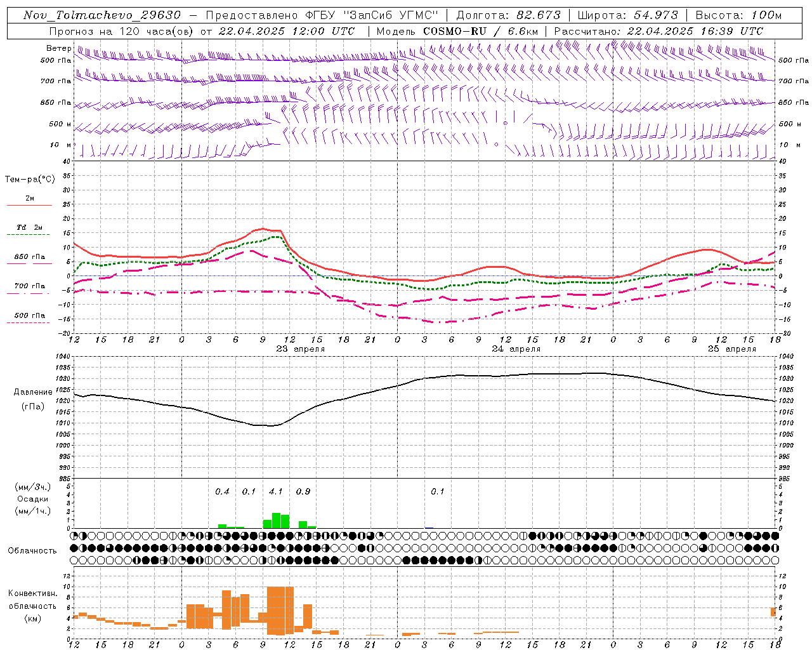Click the Осадки precipitation label
This screenshot has height=650, width=812.
coord(33,499)
